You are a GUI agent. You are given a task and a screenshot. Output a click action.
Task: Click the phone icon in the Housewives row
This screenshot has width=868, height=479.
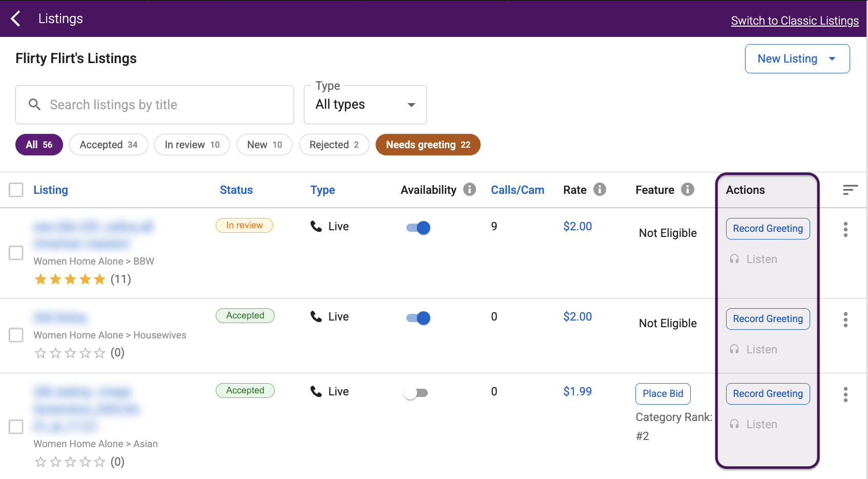pos(316,316)
